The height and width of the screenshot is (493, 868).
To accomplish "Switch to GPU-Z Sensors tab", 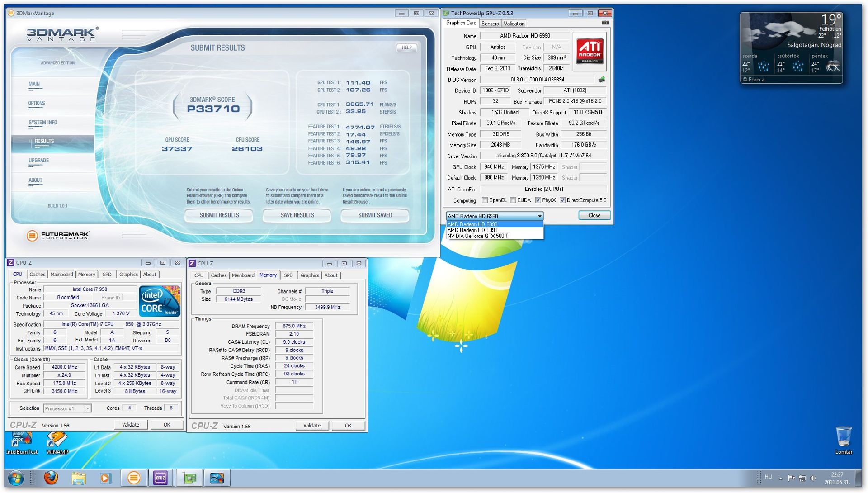I will [490, 24].
